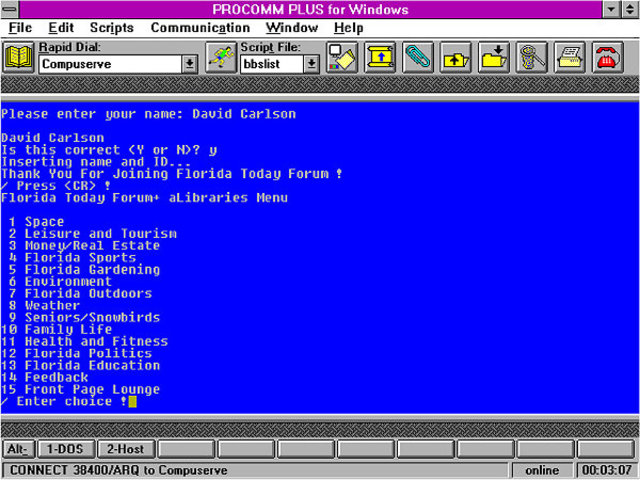Expand the Rapid Dial dropdown arrow
Viewport: 640px width, 480px height.
click(x=189, y=64)
